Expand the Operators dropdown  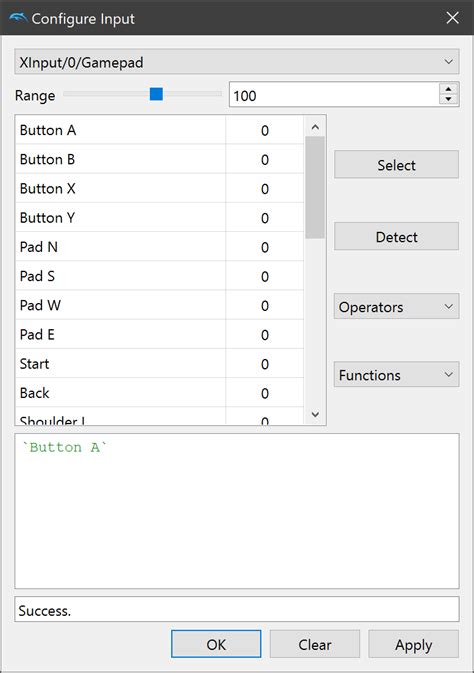(x=396, y=306)
